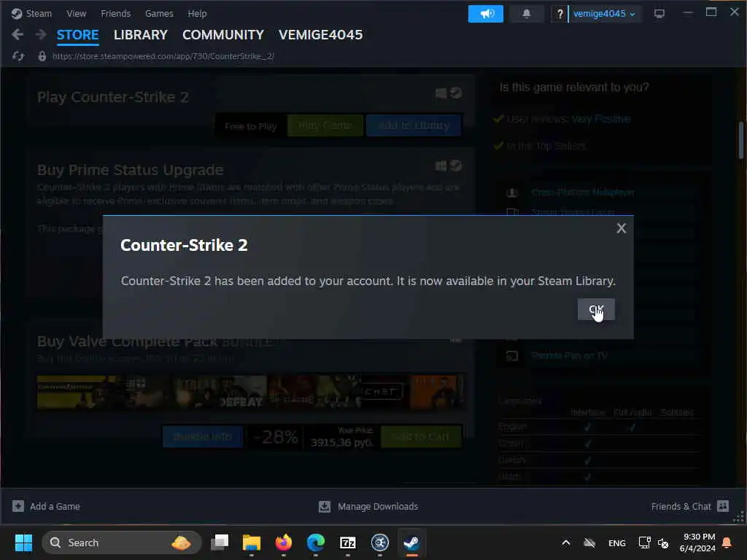747x560 pixels.
Task: Click the question mark help icon
Action: 560,14
